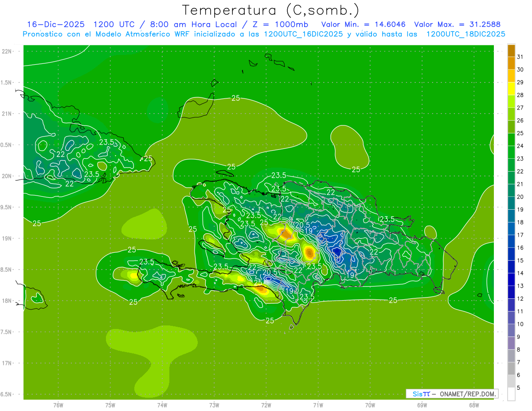Image resolution: width=532 pixels, height=411 pixels.
Task: Click the color scale label '21'
Action: [520, 184]
